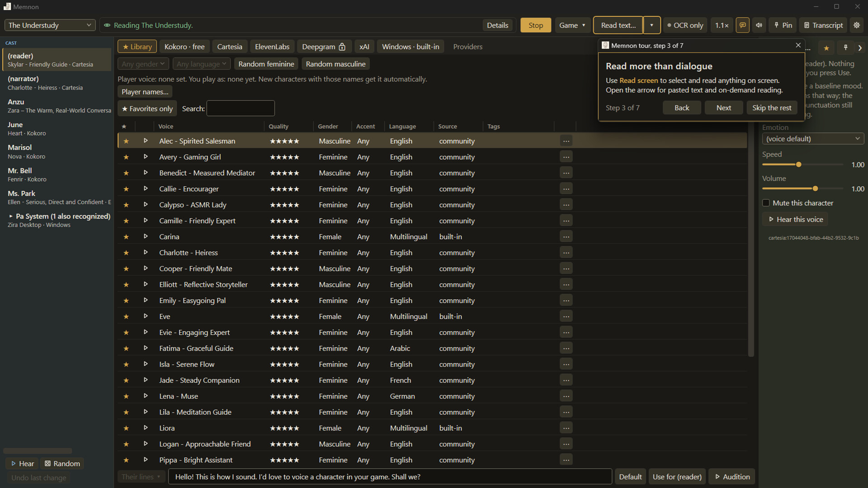Click the Random feminine button
Viewport: 868px width, 488px height.
click(266, 64)
